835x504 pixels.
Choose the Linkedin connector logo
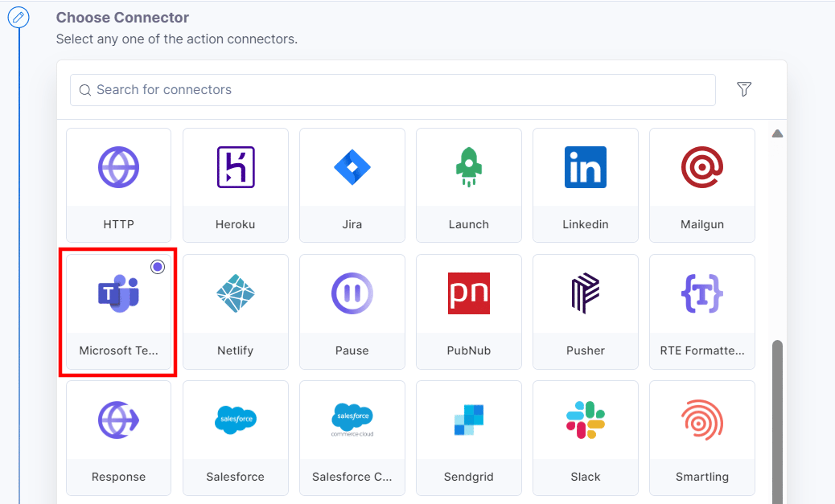586,167
